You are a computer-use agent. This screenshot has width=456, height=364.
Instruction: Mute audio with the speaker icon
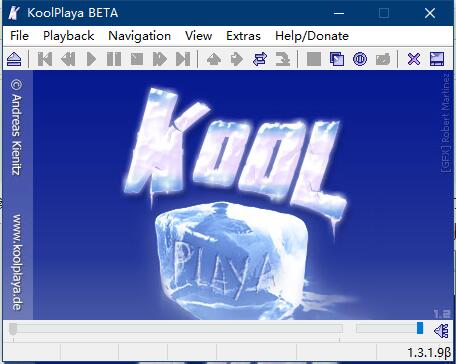coord(441,331)
